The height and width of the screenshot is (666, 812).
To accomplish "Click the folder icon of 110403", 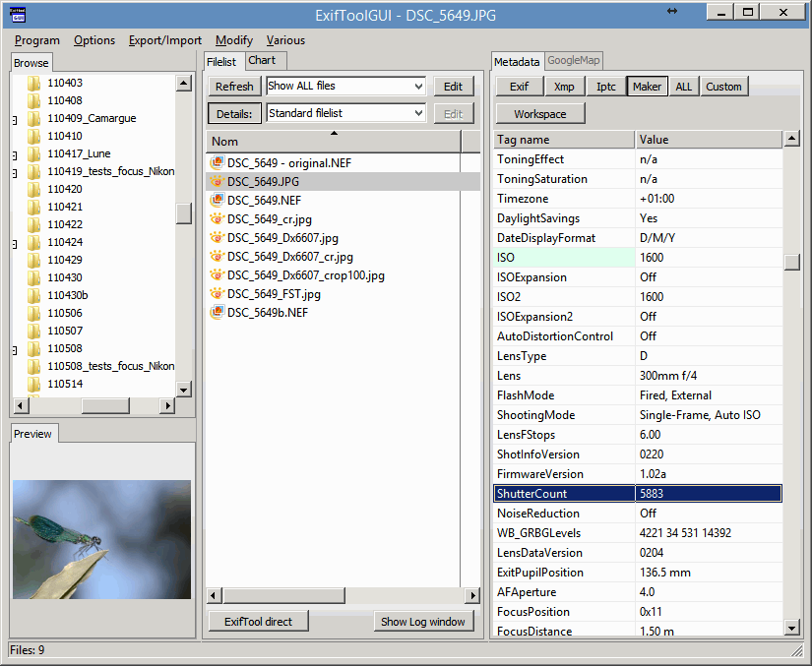I will click(x=34, y=83).
